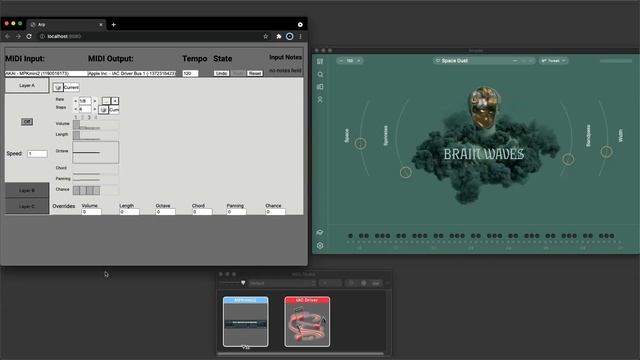The height and width of the screenshot is (360, 640).
Task: Open a new browser tab
Action: point(113,24)
